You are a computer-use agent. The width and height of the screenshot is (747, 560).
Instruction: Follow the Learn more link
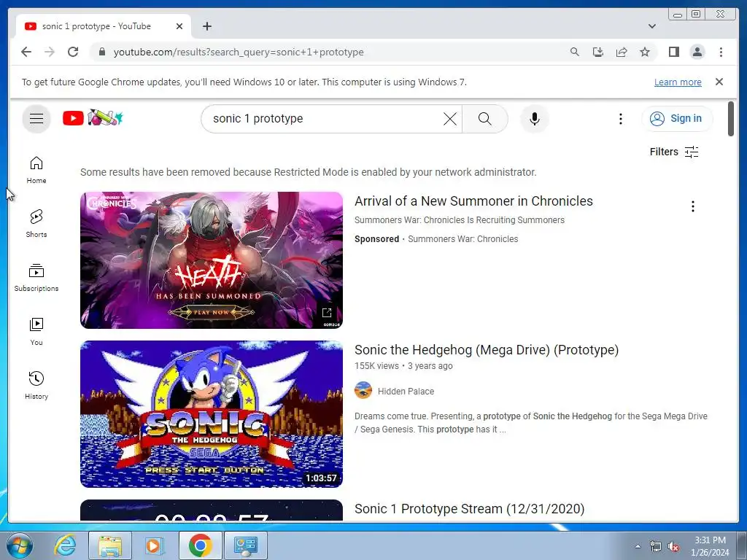coord(678,82)
